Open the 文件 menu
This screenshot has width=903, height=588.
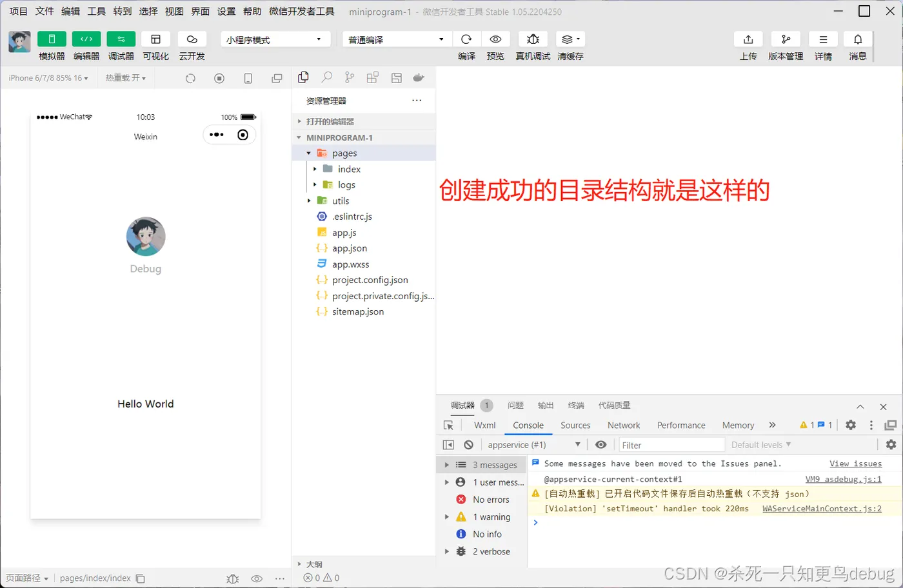coord(45,11)
